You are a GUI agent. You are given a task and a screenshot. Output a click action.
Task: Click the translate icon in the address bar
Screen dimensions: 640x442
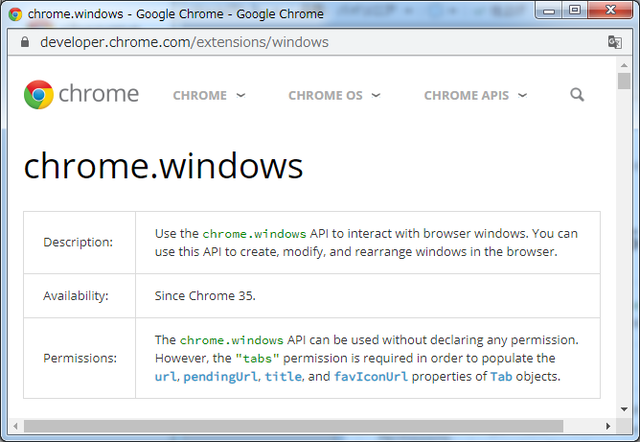point(615,42)
